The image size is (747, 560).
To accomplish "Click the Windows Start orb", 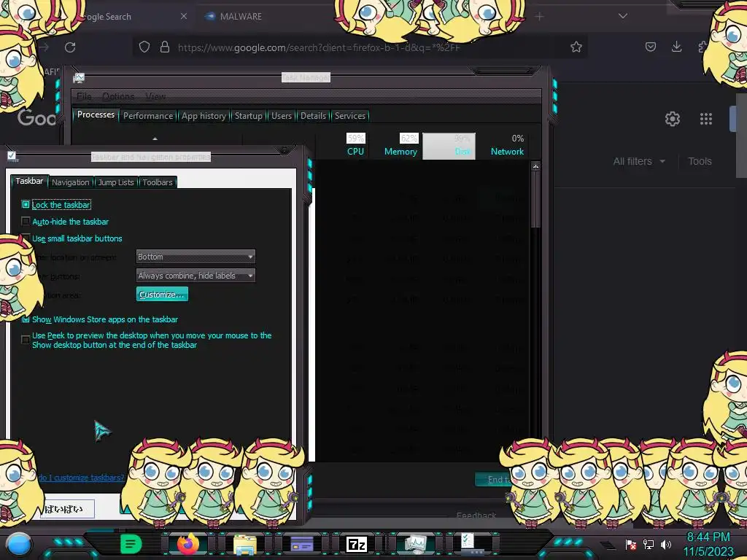I will coord(18,544).
